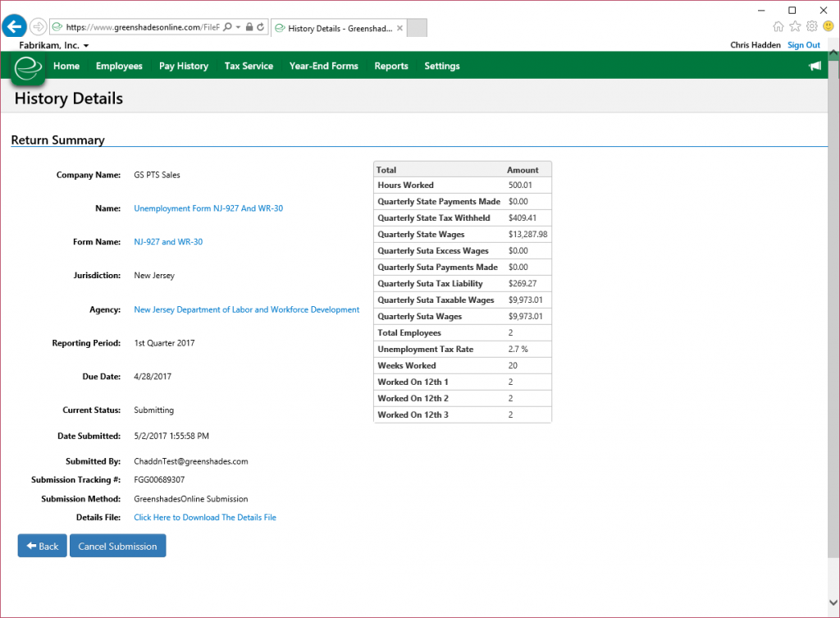Click the browser home icon
This screenshot has height=618, width=840.
click(x=778, y=26)
